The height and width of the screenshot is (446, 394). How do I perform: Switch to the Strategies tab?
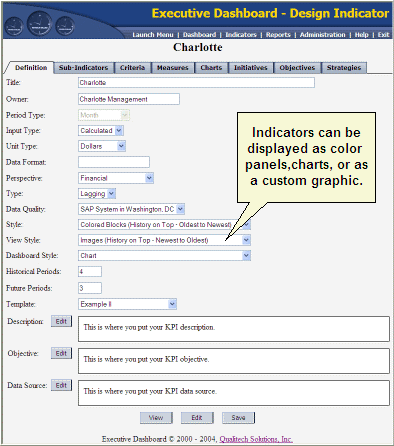pyautogui.click(x=344, y=68)
